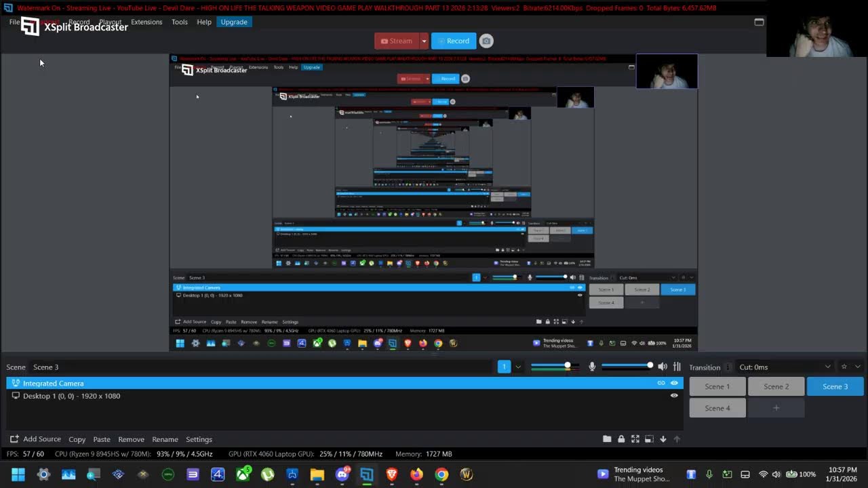Click the numbered preset 1 button
Screen dimensions: 868x488
coord(504,367)
